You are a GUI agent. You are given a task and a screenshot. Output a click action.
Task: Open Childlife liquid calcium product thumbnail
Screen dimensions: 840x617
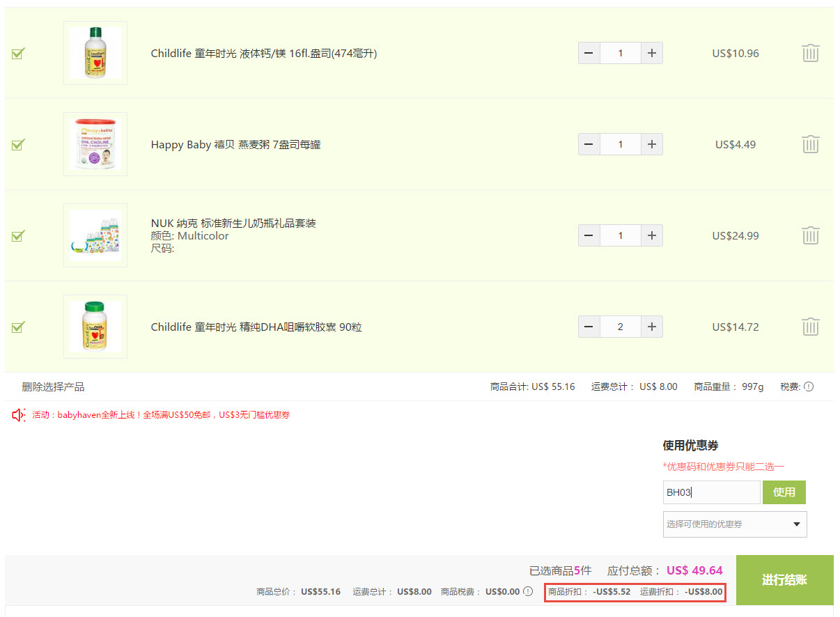coord(95,53)
